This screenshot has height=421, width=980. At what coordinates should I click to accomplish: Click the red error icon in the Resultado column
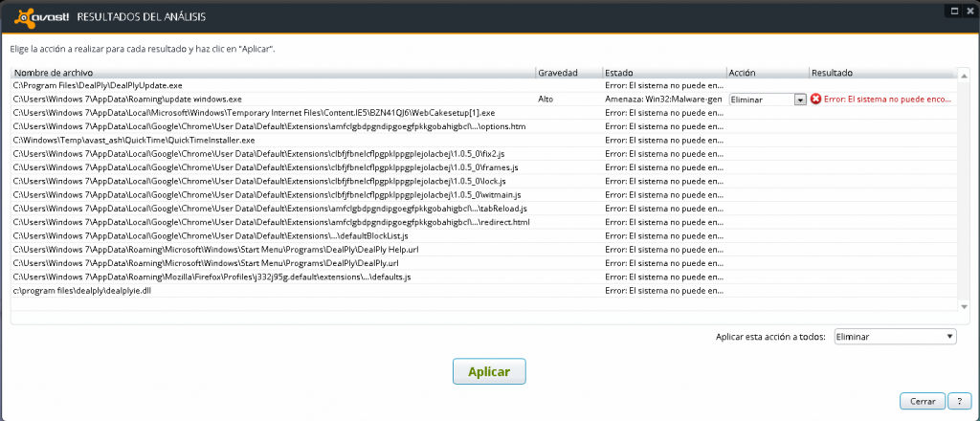pyautogui.click(x=815, y=100)
